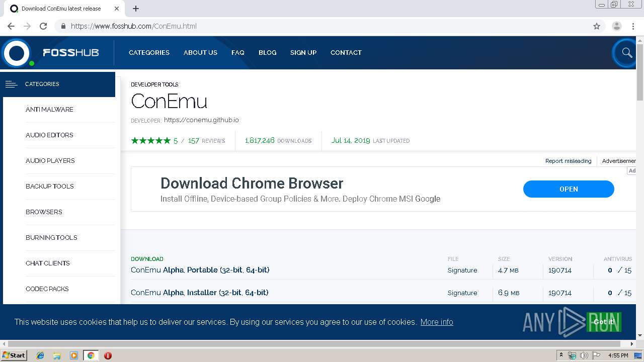The width and height of the screenshot is (644, 362).
Task: Select BACKUP TOOLS category
Action: click(x=49, y=186)
